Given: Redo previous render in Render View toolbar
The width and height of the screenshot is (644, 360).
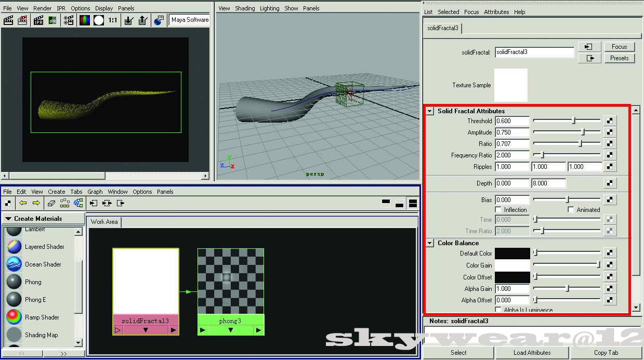Looking at the screenshot, I should (x=8, y=20).
